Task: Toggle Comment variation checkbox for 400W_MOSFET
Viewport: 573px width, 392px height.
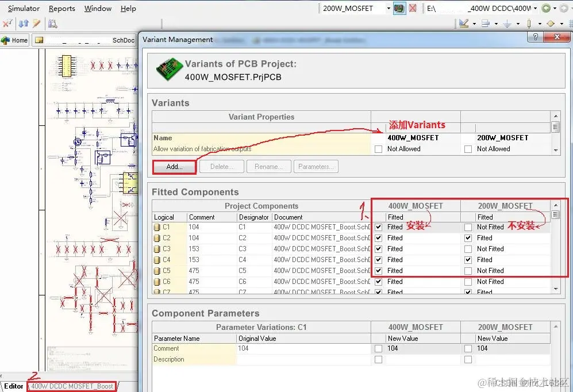Action: 379,348
